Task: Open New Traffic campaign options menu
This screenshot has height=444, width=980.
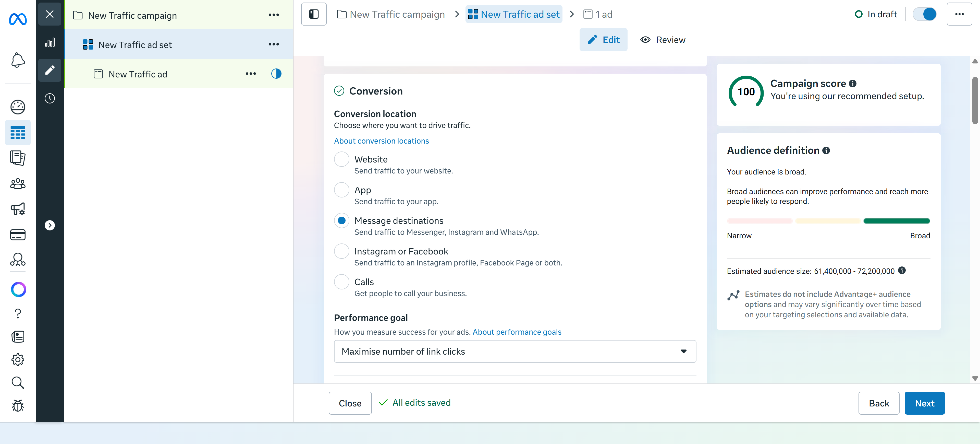Action: [274, 15]
